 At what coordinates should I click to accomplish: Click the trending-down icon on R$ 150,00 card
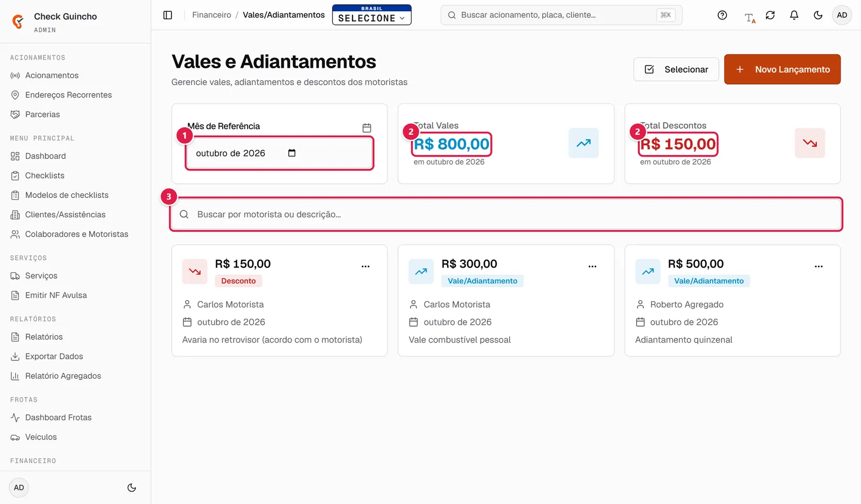click(x=195, y=271)
